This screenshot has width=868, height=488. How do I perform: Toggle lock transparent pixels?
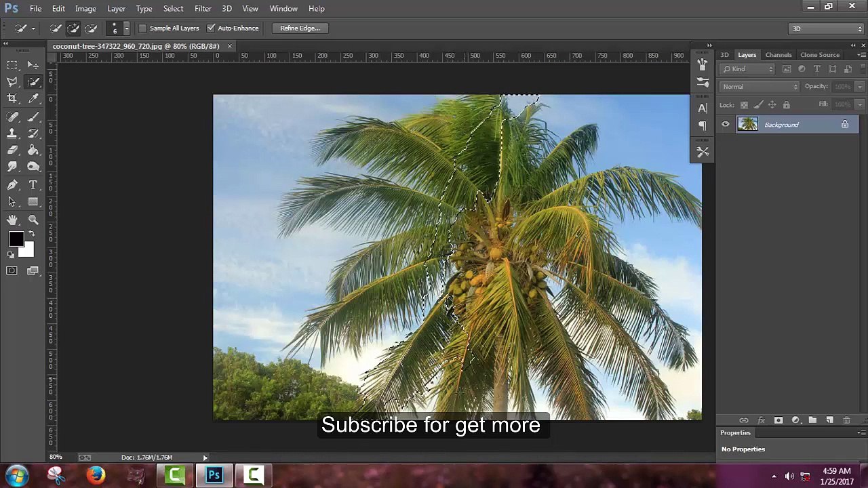coord(744,105)
